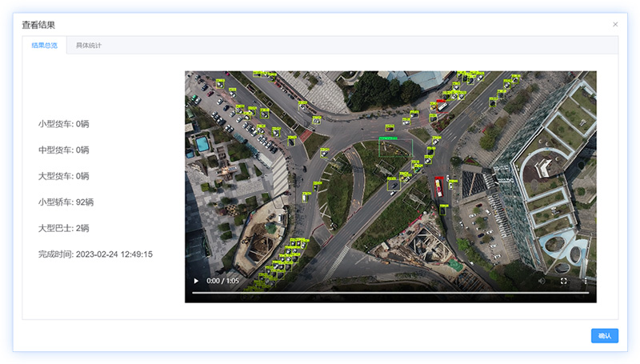Switch to the 结果总览 tab
The height and width of the screenshot is (364, 640).
[x=45, y=46]
